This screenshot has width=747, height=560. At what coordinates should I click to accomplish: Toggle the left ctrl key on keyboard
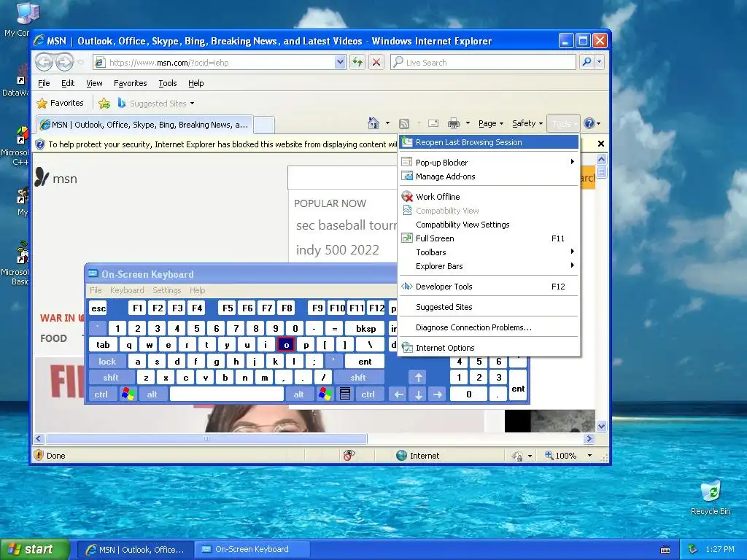pos(101,394)
